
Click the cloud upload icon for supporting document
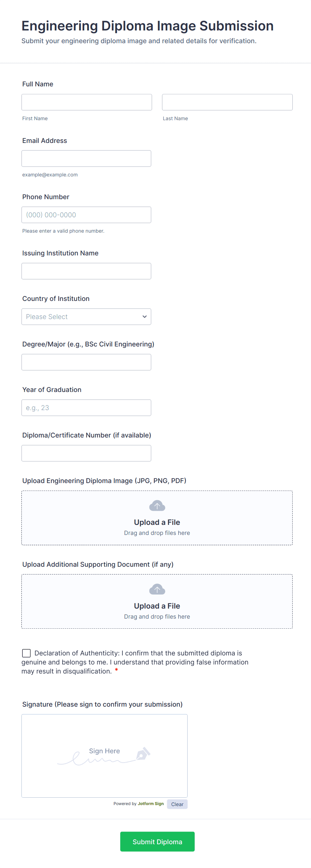coord(157,589)
